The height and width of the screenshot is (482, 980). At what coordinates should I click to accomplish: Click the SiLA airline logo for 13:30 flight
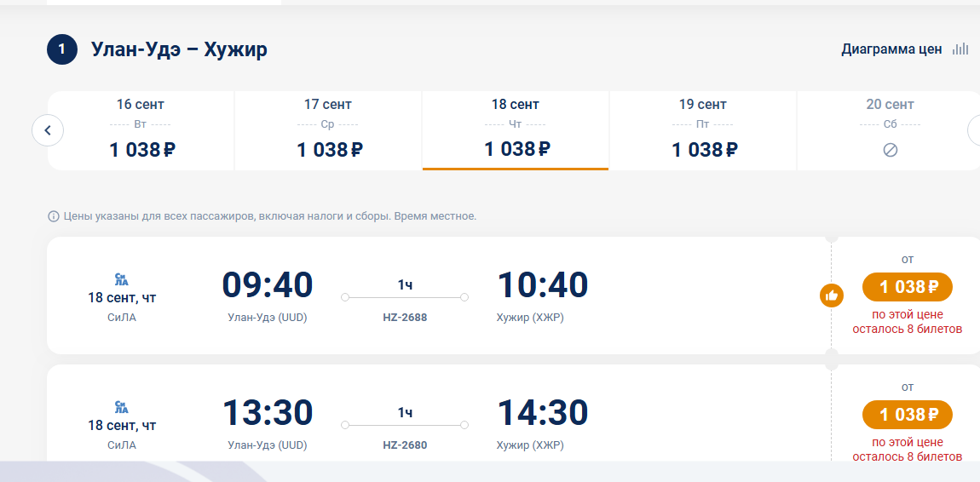point(122,407)
